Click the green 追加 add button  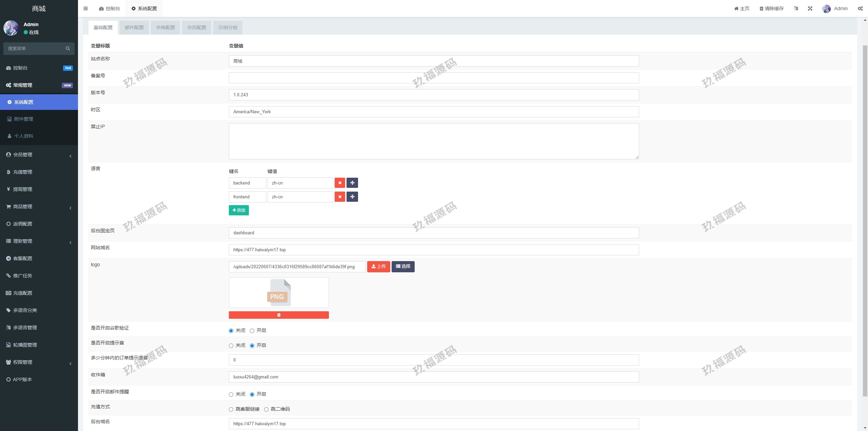(239, 210)
